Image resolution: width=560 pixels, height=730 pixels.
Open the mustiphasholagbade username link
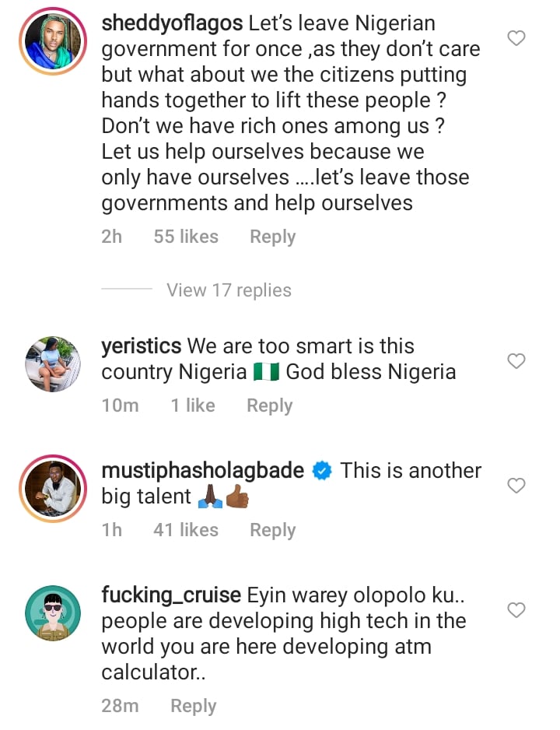(202, 471)
